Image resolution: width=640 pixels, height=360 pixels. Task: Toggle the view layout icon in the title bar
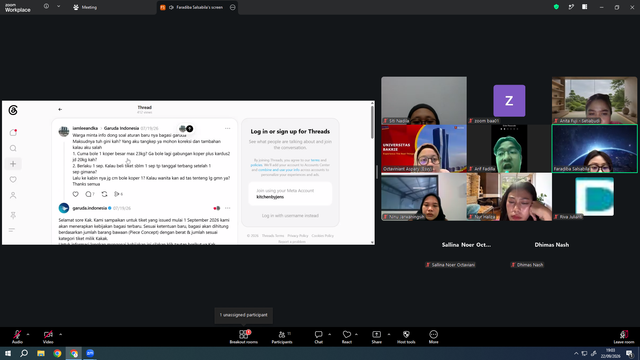point(584,7)
